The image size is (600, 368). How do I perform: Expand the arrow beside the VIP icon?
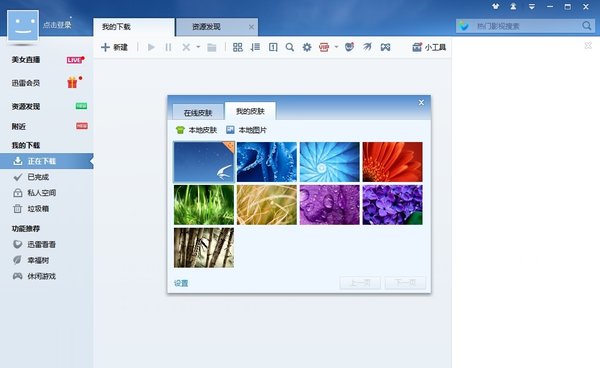336,47
